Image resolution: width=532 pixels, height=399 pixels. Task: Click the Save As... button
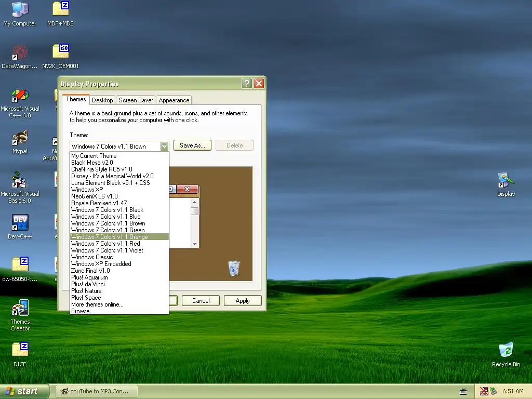tap(192, 145)
